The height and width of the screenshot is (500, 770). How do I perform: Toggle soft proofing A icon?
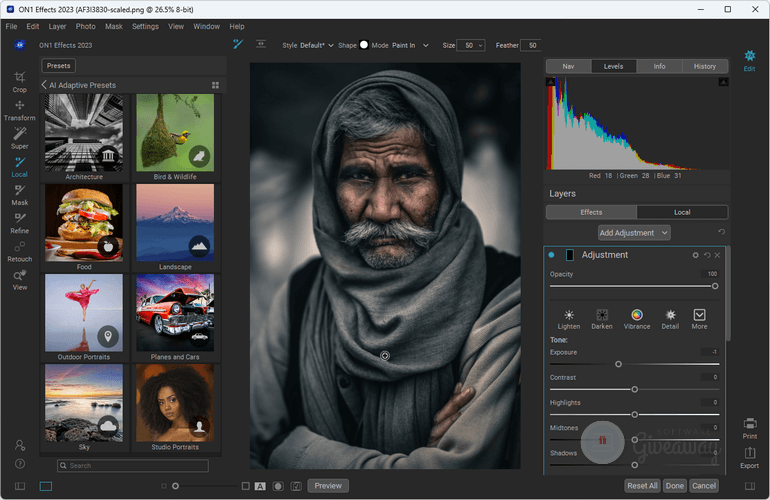click(260, 486)
